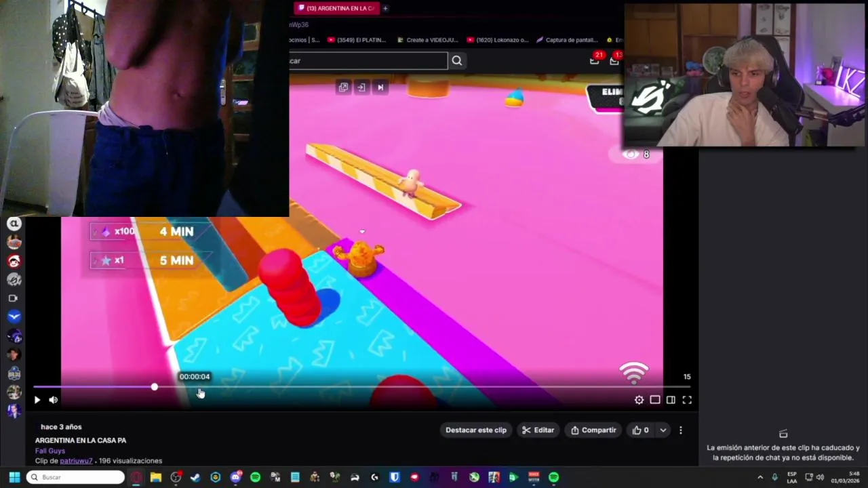Select the ARGENTINA EN LA CA browser tab
This screenshot has height=488, width=868.
tap(336, 8)
